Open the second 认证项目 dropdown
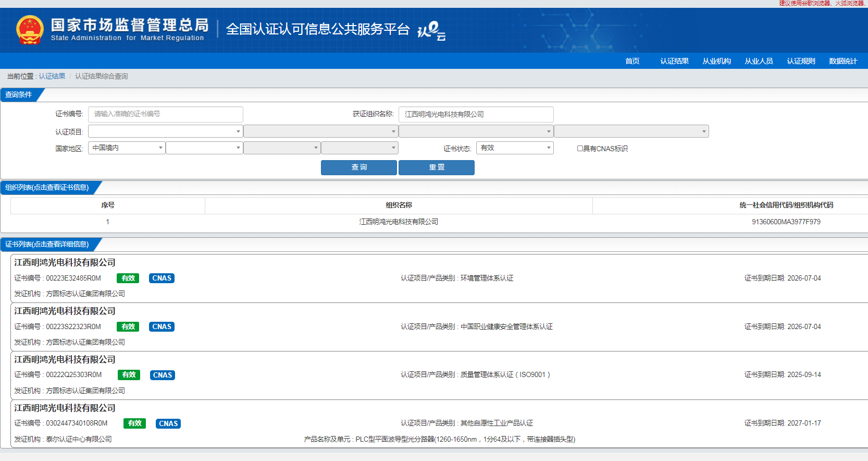 (320, 131)
